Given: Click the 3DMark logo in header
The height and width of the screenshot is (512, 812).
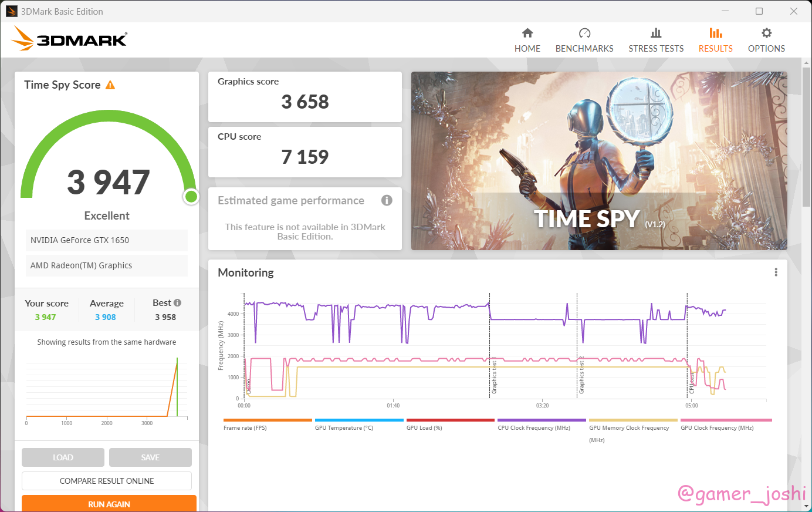Looking at the screenshot, I should (69, 39).
